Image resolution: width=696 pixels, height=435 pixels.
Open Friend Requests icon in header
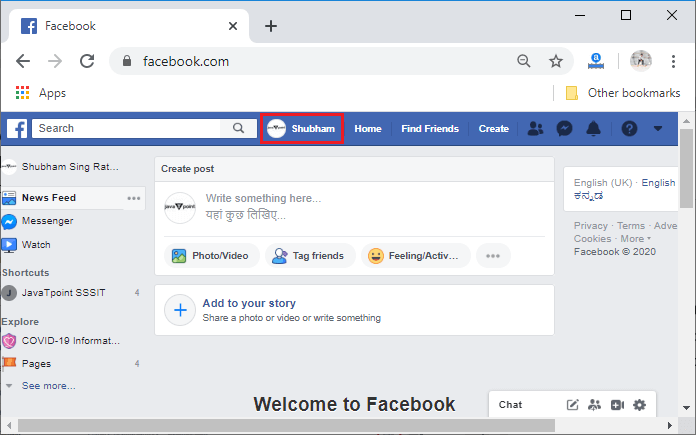(535, 129)
